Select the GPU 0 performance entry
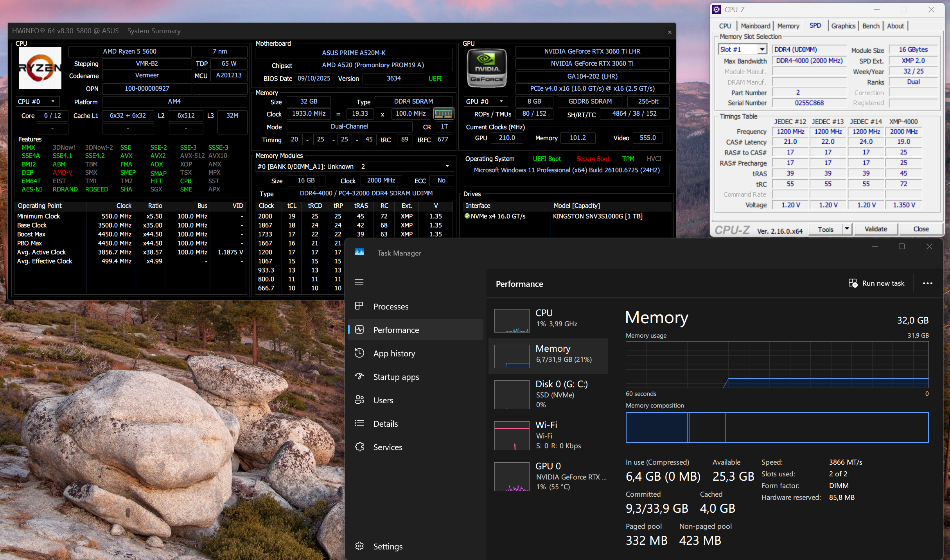The height and width of the screenshot is (560, 950). pos(548,476)
